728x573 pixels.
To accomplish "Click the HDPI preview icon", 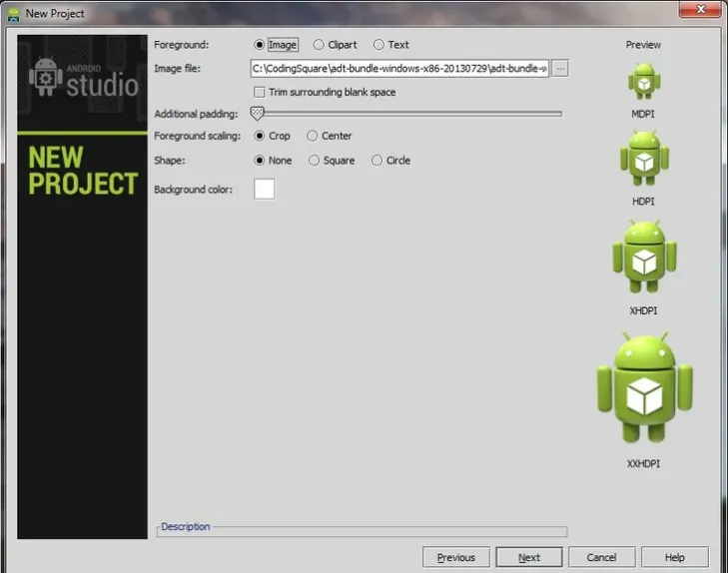I will coord(644,159).
